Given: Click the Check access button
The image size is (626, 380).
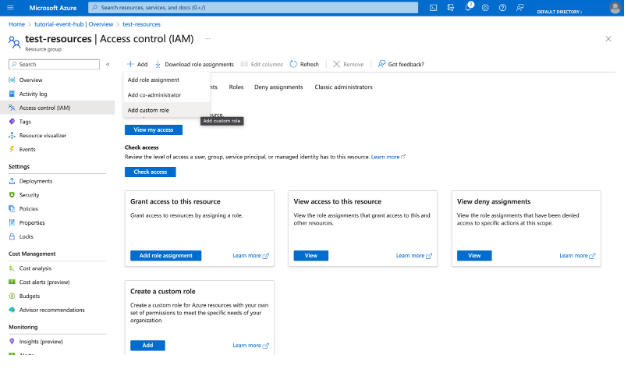Looking at the screenshot, I should [150, 172].
